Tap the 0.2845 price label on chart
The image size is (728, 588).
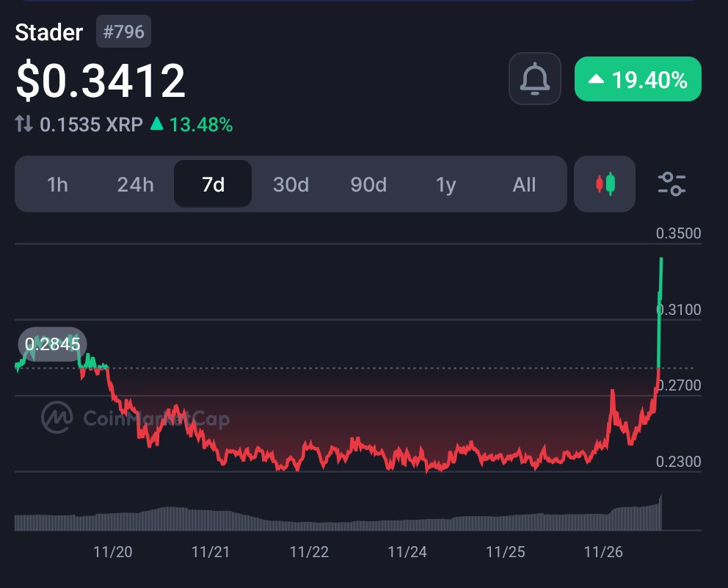[52, 344]
